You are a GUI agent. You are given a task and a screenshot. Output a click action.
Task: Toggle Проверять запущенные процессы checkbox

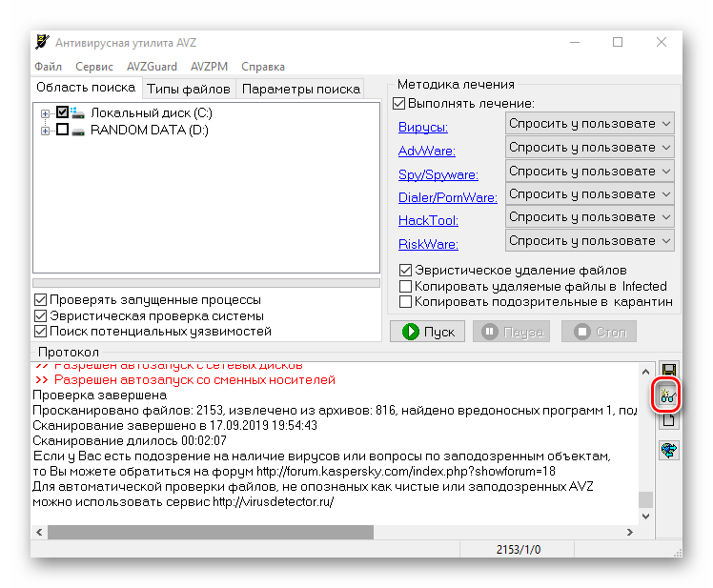[x=40, y=299]
